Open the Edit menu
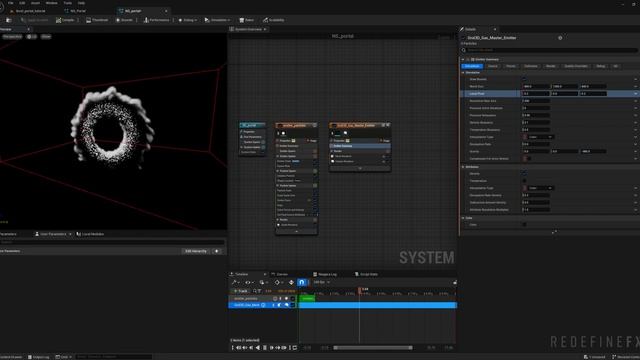This screenshot has width=640, height=360. point(22,3)
